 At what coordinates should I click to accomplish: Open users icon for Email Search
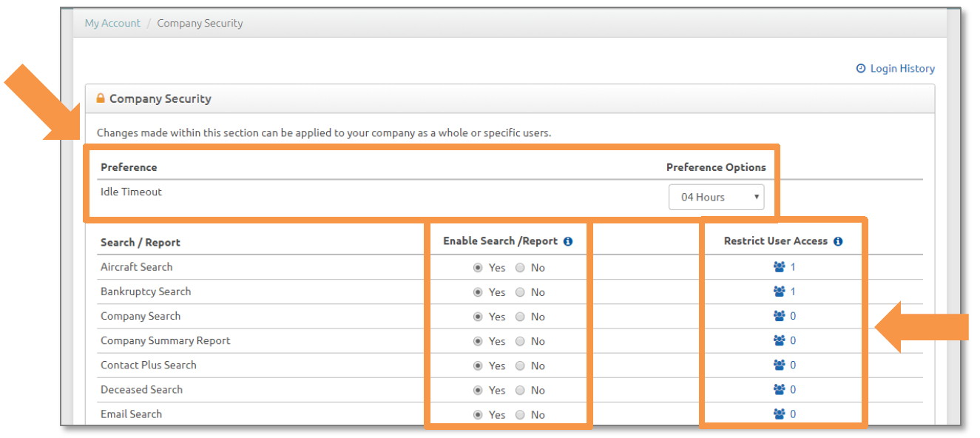pos(779,414)
